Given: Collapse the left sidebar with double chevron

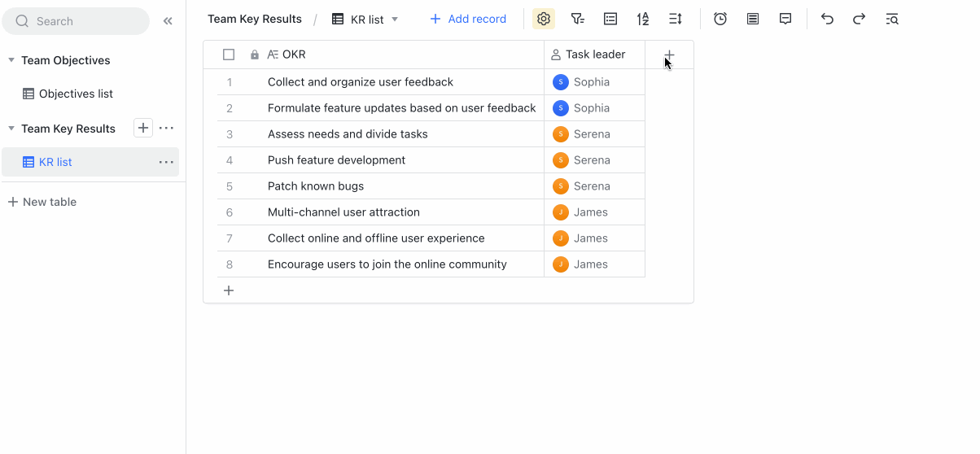Looking at the screenshot, I should coord(168,21).
